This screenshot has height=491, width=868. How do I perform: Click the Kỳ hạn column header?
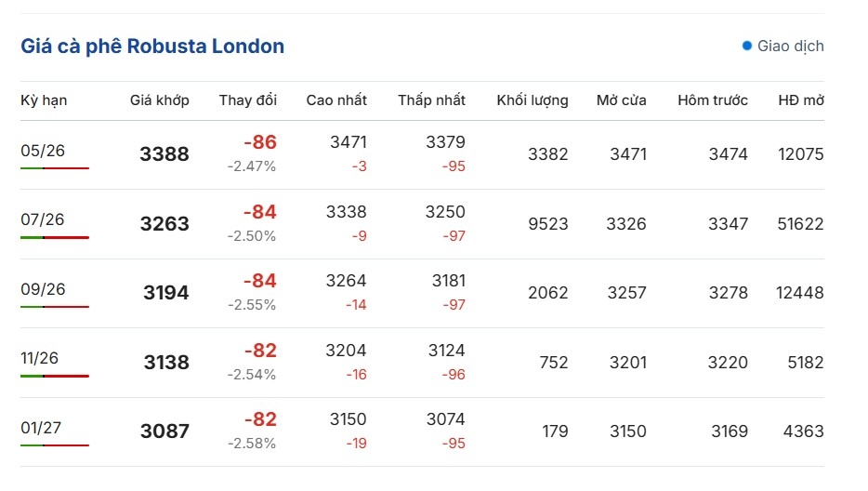44,100
